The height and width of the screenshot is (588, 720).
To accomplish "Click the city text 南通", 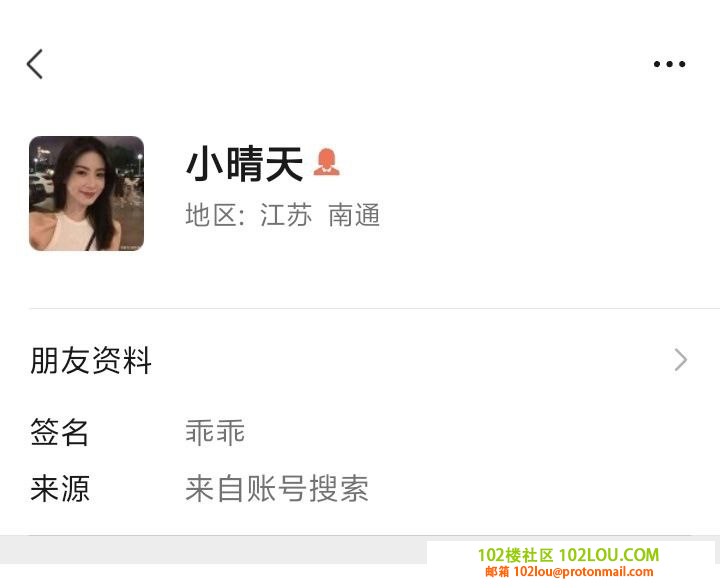I will pos(354,215).
